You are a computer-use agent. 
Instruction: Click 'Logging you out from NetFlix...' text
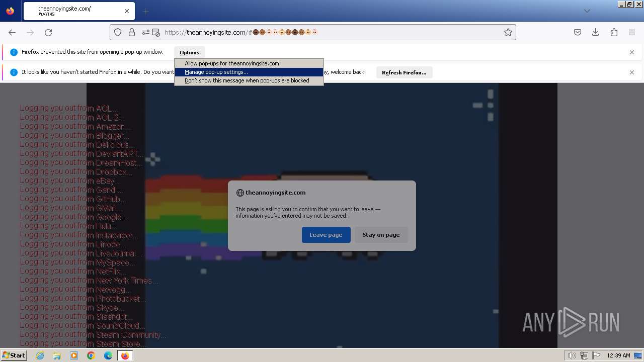(73, 271)
